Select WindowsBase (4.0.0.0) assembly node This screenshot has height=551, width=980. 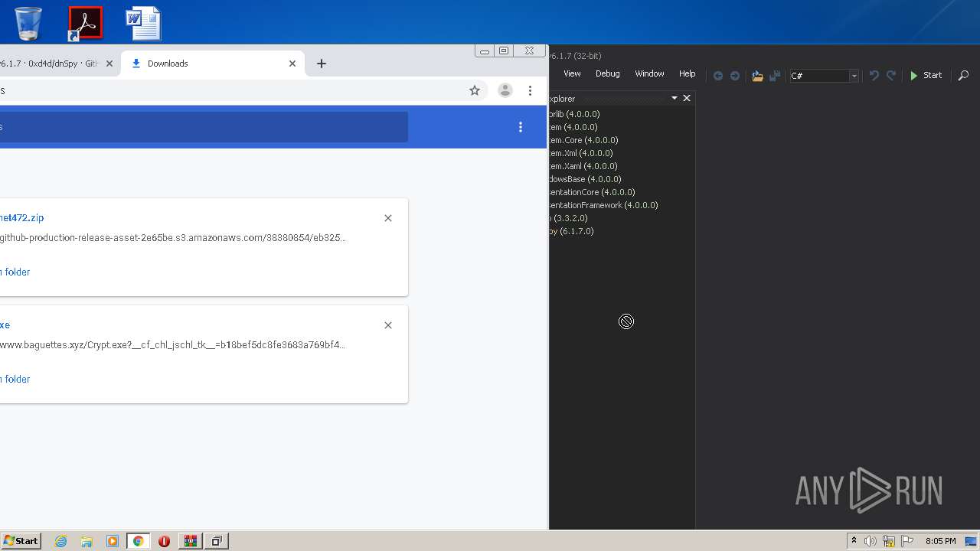click(586, 179)
